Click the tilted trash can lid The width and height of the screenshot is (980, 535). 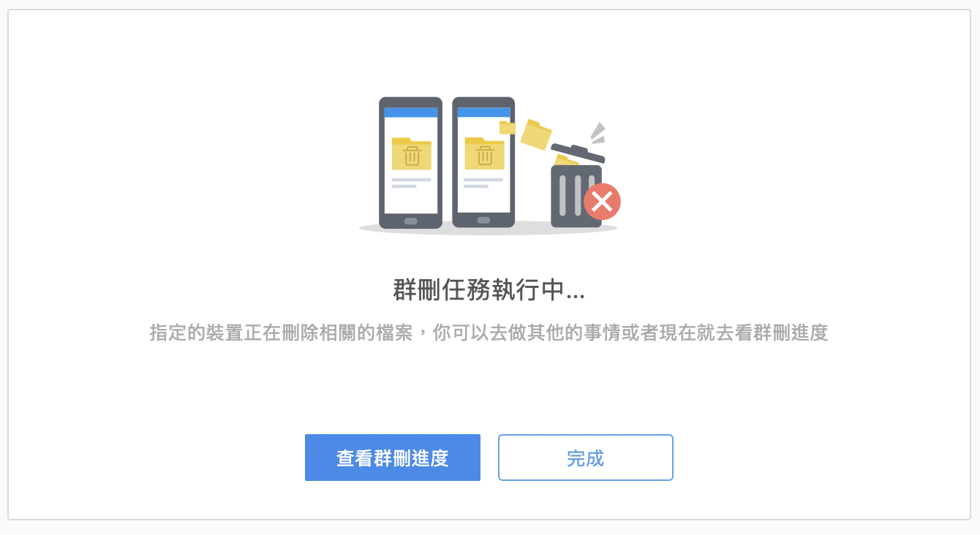click(578, 153)
